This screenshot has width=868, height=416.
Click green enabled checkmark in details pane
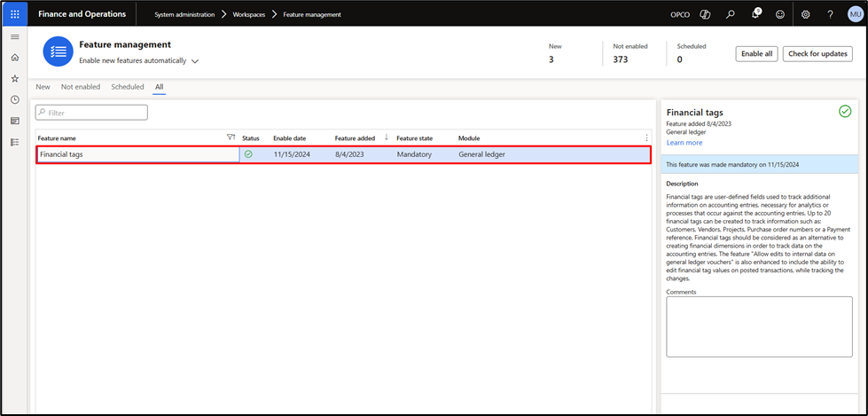(x=845, y=112)
